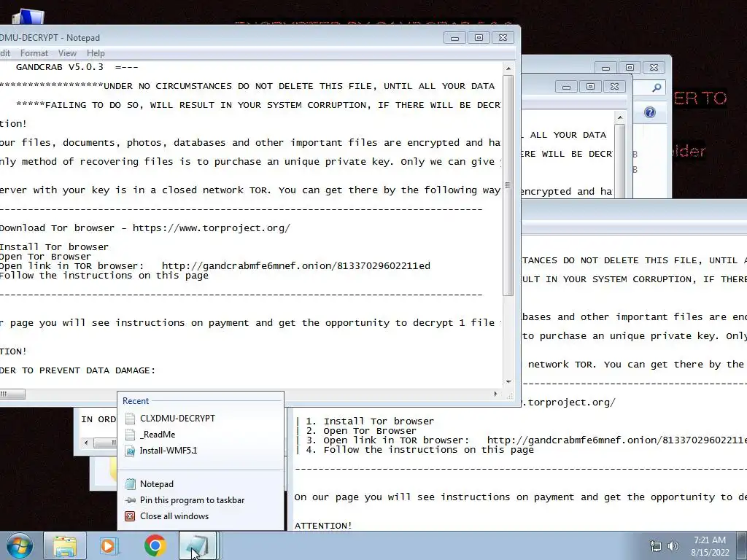
Task: Click vertical scrollbar up arrow in front Notepad
Action: [508, 69]
